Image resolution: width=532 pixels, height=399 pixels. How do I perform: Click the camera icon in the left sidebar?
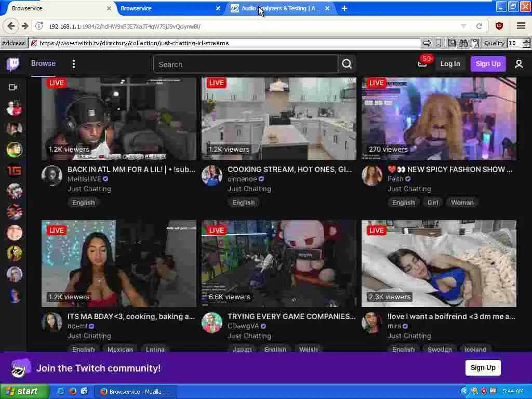point(13,87)
